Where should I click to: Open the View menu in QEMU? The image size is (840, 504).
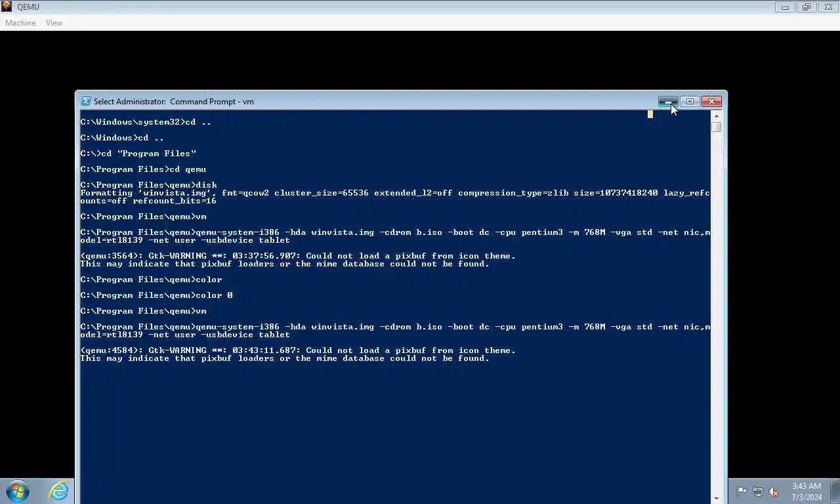pyautogui.click(x=54, y=23)
